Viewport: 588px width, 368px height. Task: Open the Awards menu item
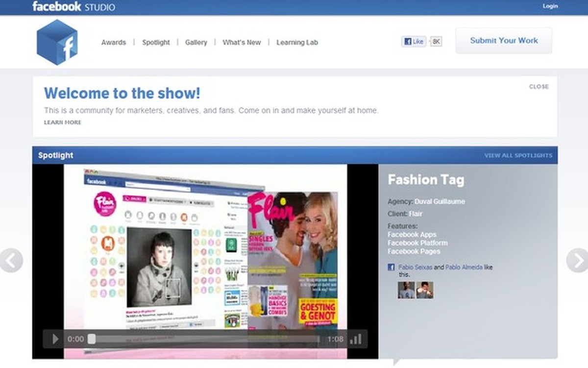[x=114, y=43]
